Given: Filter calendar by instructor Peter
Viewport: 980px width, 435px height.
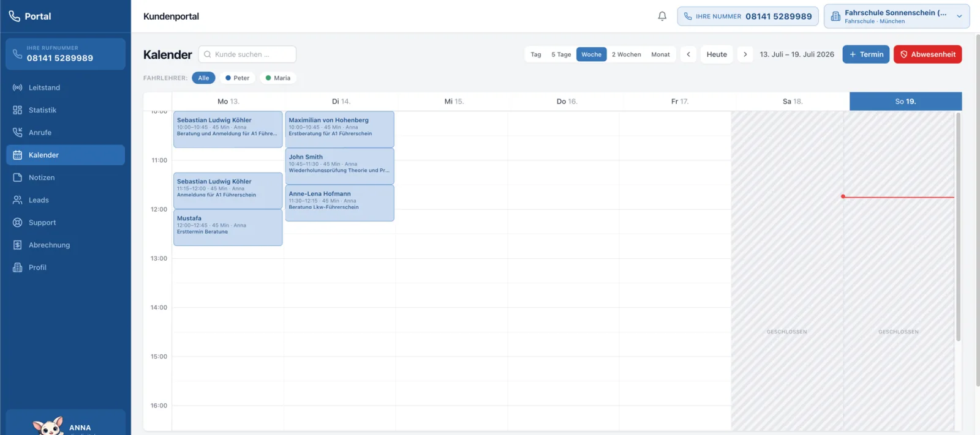Looking at the screenshot, I should [237, 78].
